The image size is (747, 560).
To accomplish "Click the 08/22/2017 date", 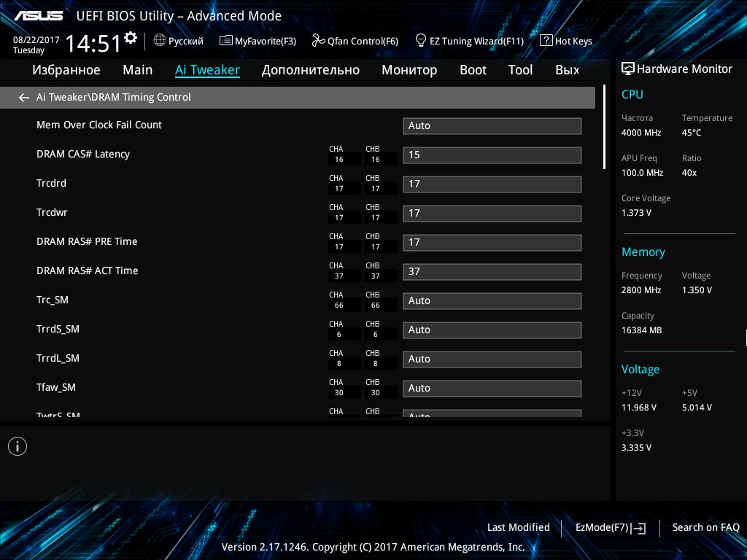I will (36, 40).
